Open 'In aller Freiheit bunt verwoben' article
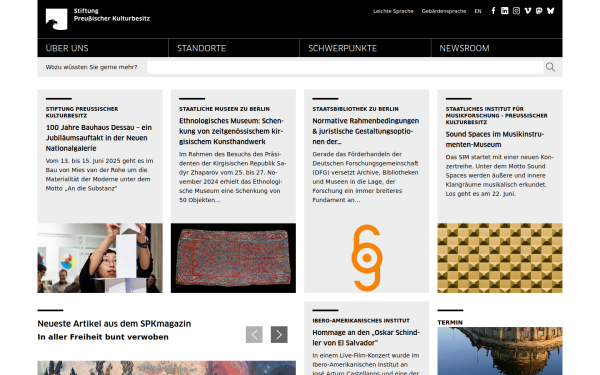Viewport: 600px width, 375px height. point(103,337)
